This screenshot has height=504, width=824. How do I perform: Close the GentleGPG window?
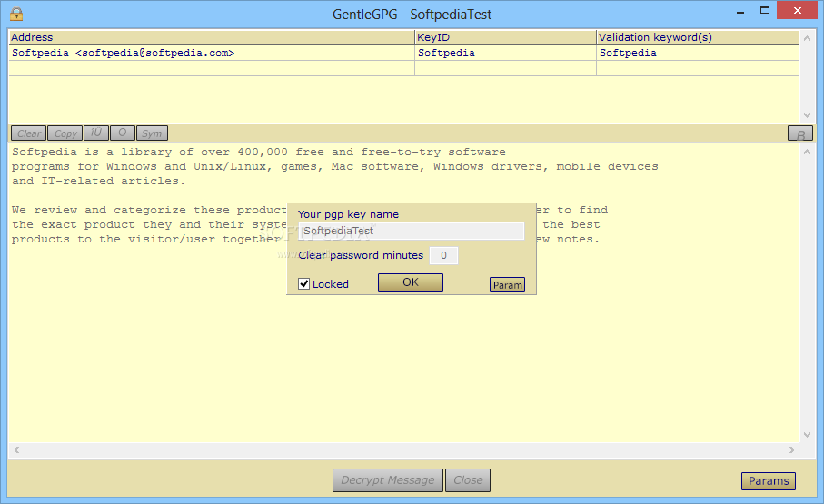coord(797,11)
